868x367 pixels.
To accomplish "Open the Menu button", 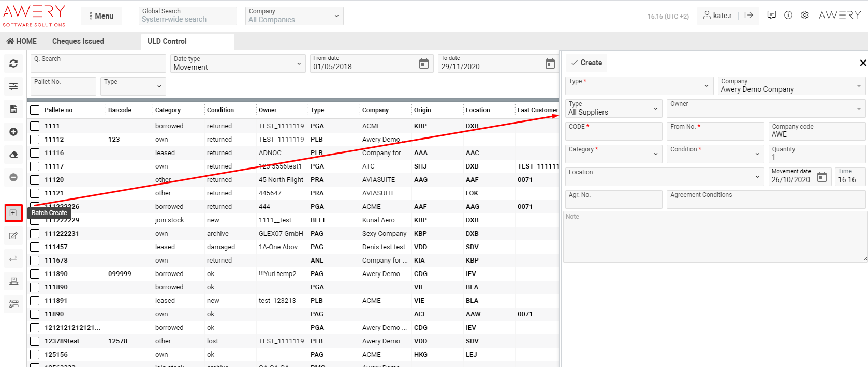I will 101,16.
